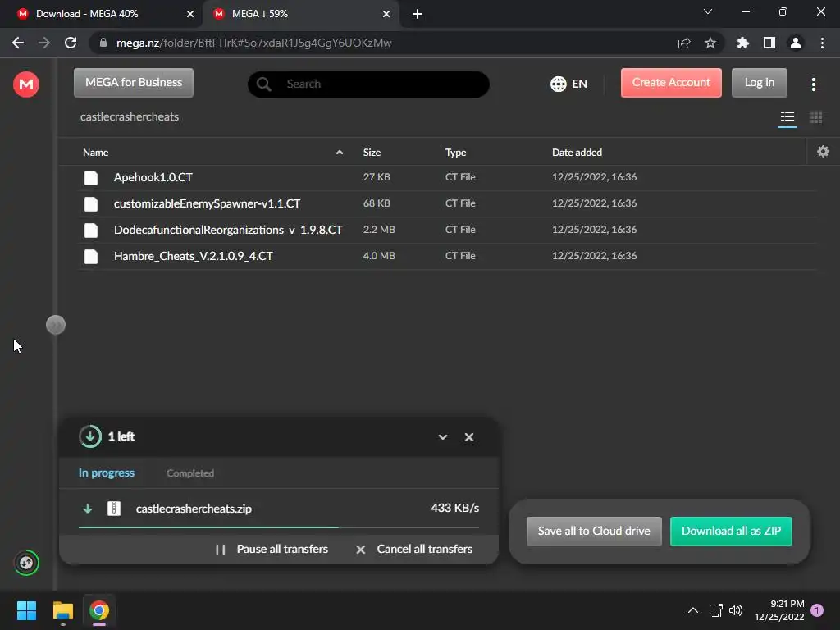Click the zip archive icon in transfers
This screenshot has height=630, width=840.
(113, 509)
